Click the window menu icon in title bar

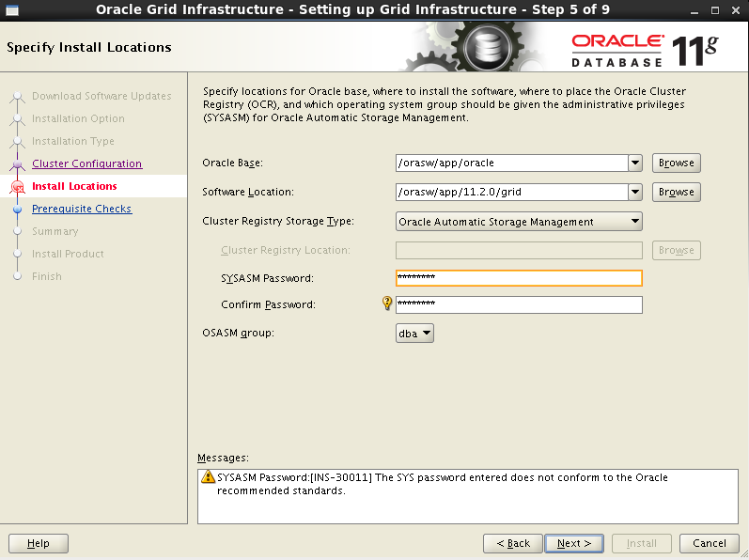click(11, 10)
